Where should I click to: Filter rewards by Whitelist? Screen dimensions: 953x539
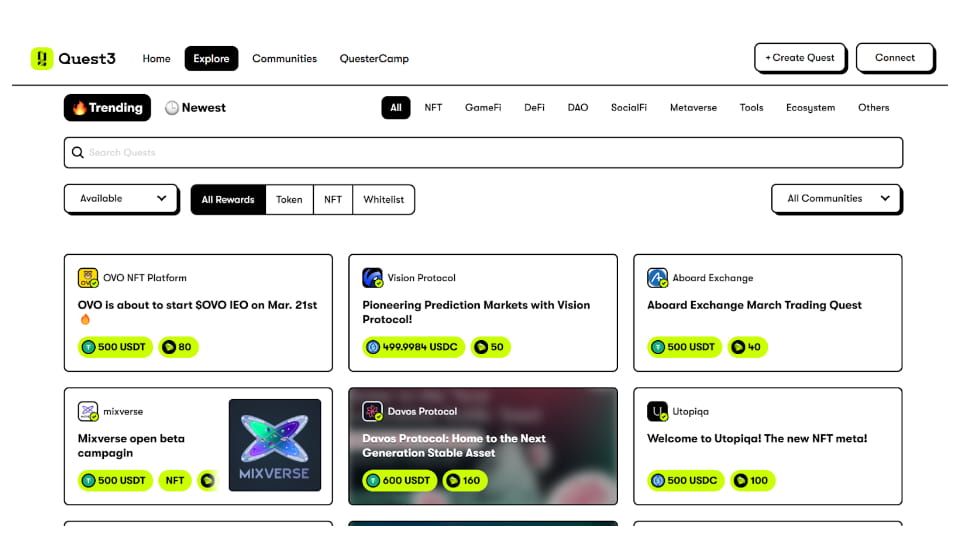pyautogui.click(x=384, y=199)
